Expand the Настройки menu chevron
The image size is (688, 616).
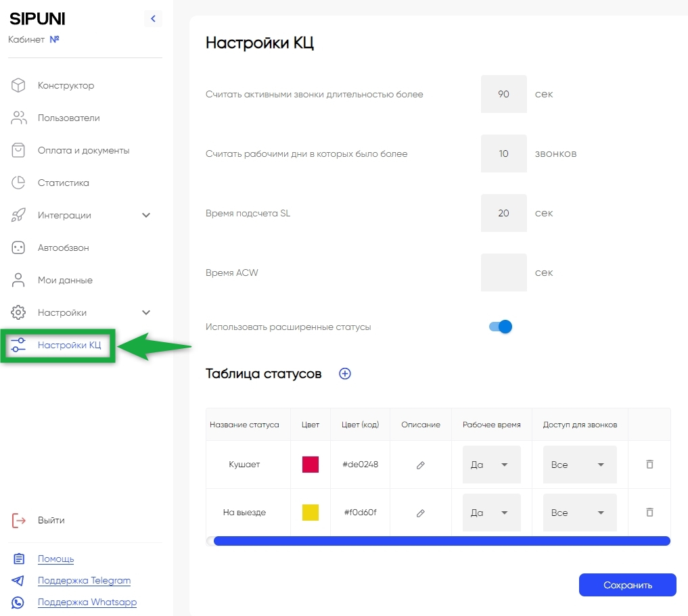pyautogui.click(x=146, y=312)
